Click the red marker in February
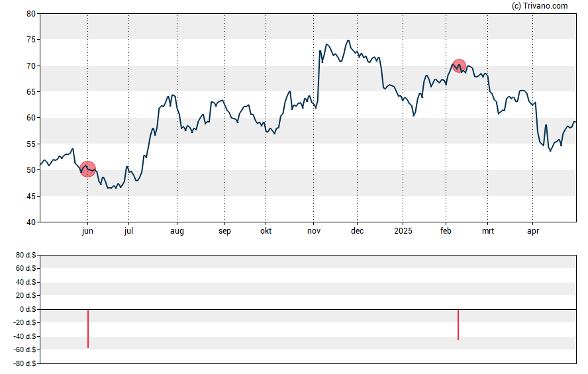The height and width of the screenshot is (374, 588). coord(459,66)
